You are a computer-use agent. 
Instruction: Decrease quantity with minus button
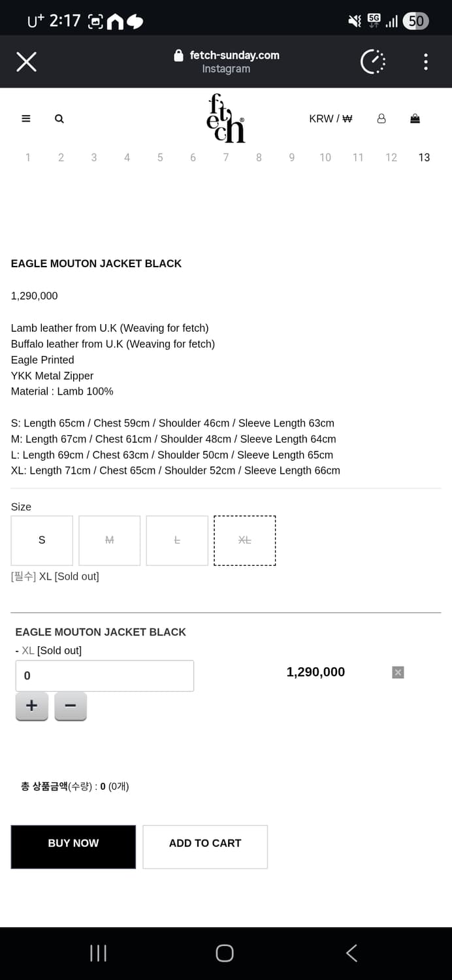(x=71, y=706)
